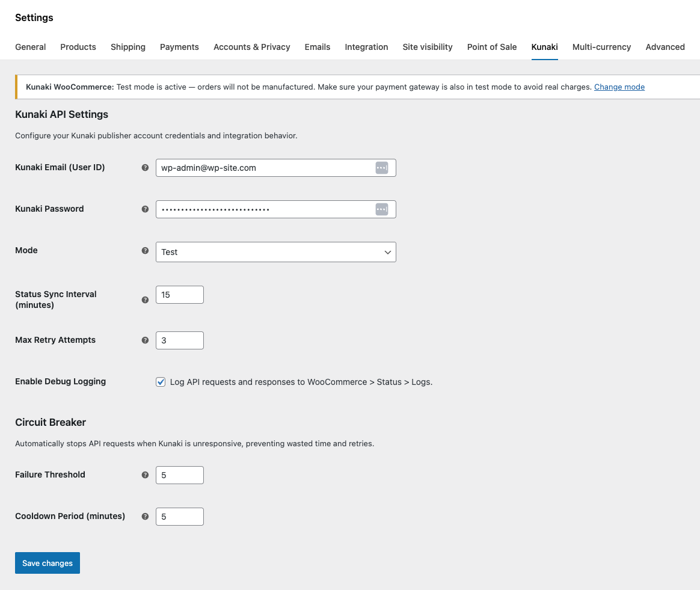Open the Advanced tab
700x590 pixels.
tap(665, 47)
